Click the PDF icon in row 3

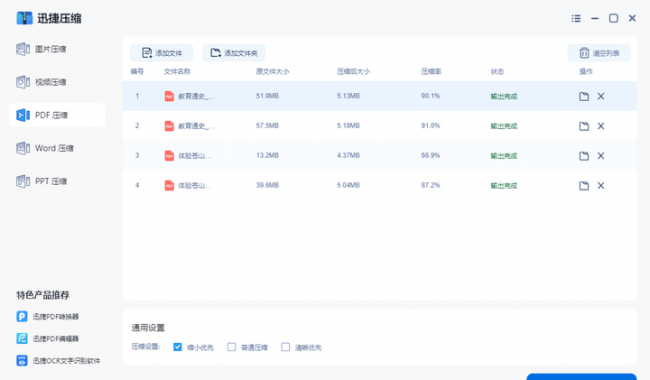pyautogui.click(x=169, y=156)
